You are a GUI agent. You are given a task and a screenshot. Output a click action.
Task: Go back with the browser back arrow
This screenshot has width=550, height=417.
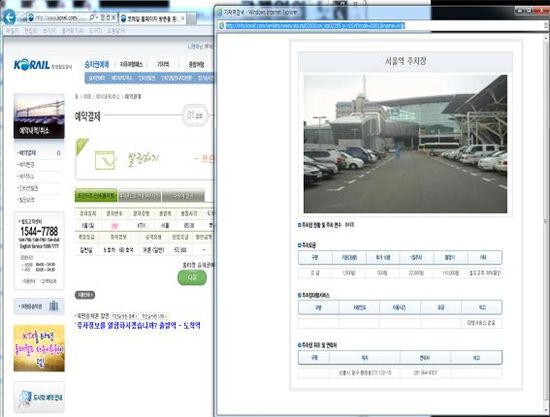click(9, 17)
